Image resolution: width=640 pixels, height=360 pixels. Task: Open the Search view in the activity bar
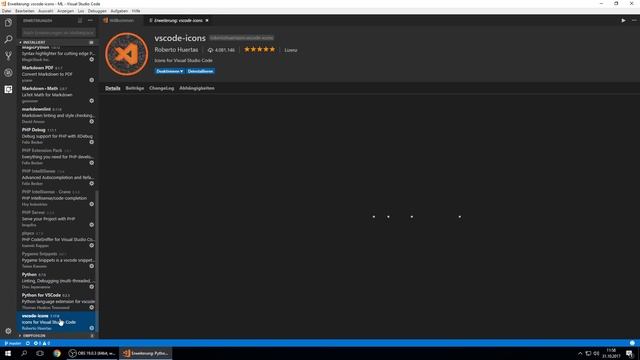[x=8, y=39]
